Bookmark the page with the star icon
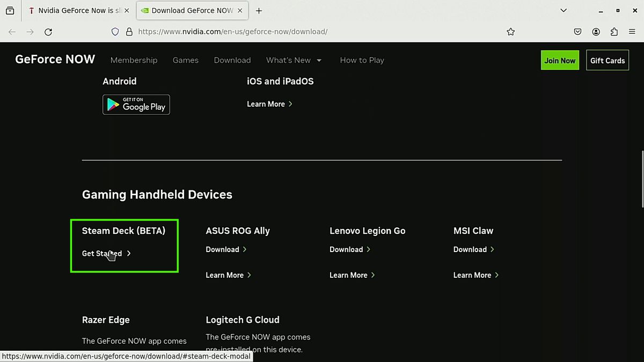 (510, 32)
